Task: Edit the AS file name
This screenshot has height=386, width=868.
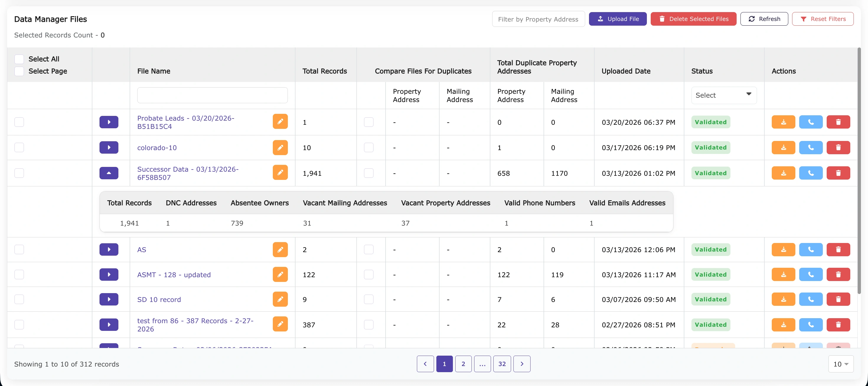Action: 280,249
